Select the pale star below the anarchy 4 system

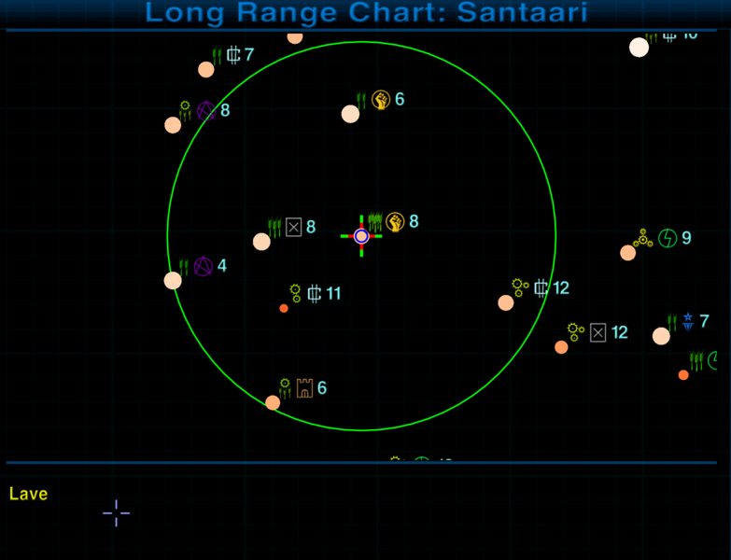[x=173, y=280]
